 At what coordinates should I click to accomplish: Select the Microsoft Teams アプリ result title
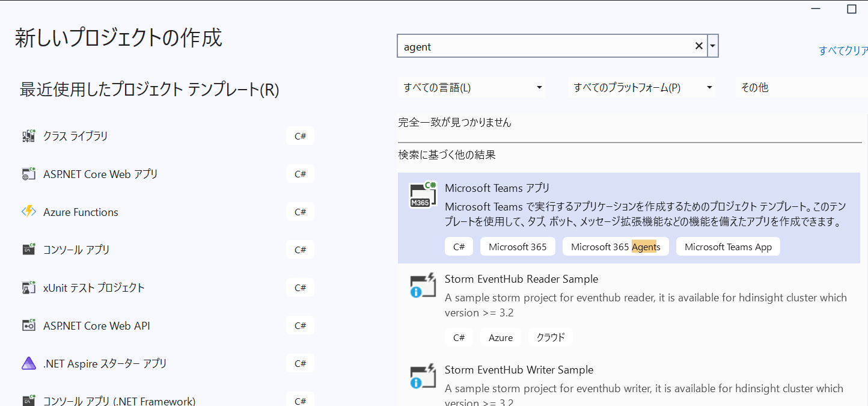tap(497, 188)
